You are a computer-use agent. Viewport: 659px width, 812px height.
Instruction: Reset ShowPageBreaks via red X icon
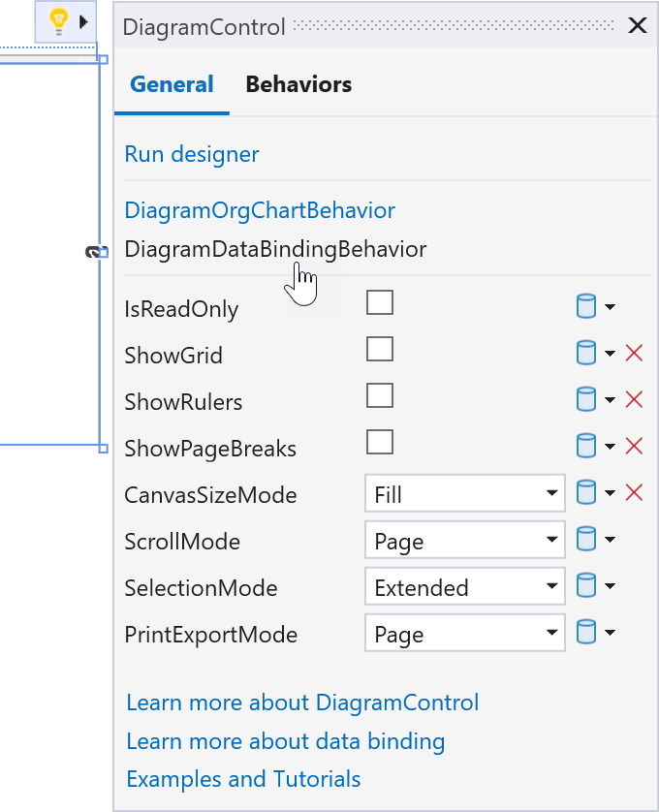pos(635,446)
